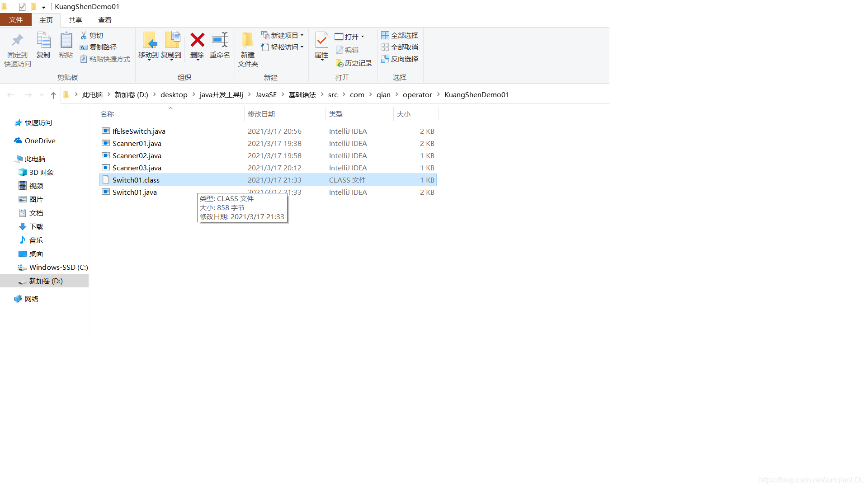Go to '基础语法' folder in breadcrumb
This screenshot has height=488, width=868.
pos(302,94)
